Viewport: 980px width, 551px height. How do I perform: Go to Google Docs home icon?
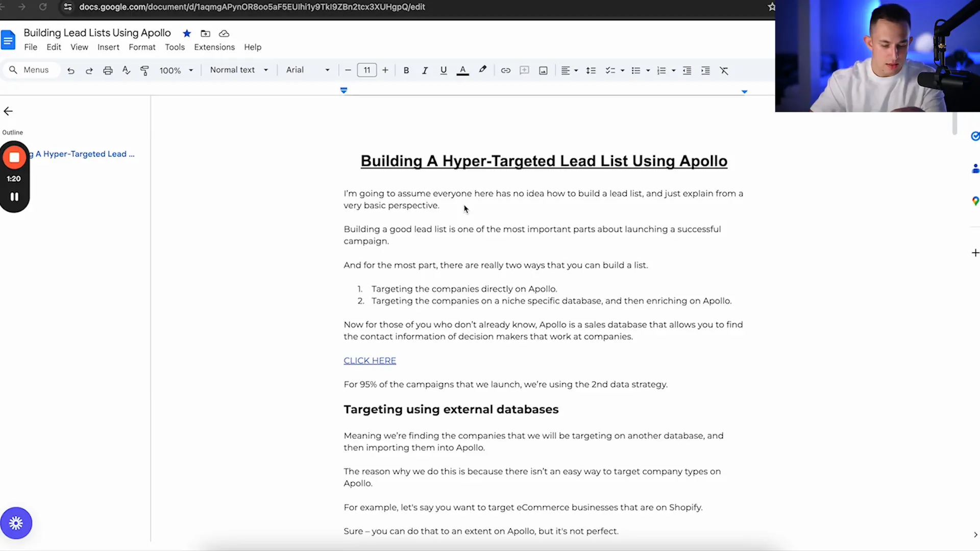pyautogui.click(x=8, y=40)
